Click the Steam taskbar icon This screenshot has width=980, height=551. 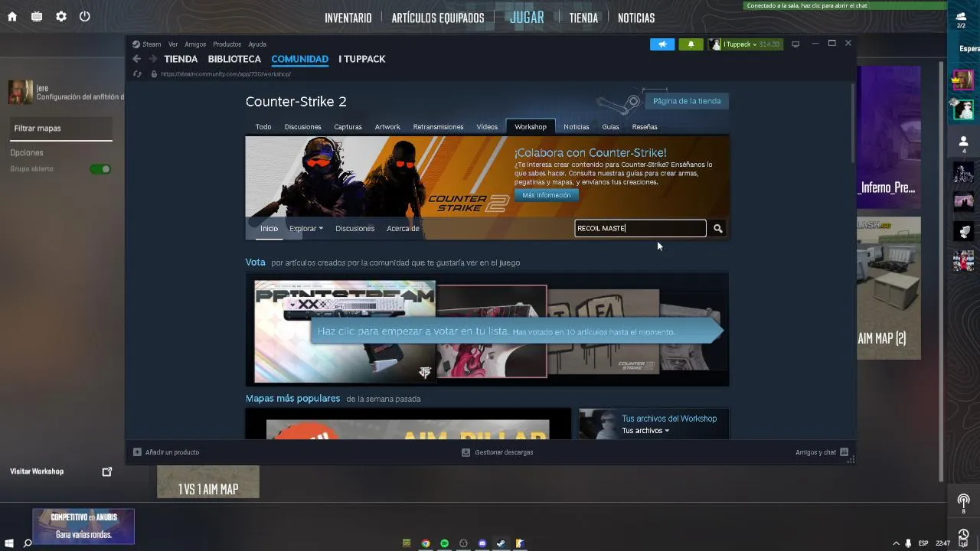(x=501, y=543)
